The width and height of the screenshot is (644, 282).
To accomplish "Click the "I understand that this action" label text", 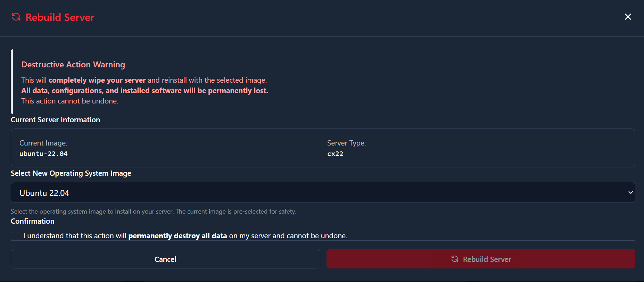I will 75,236.
